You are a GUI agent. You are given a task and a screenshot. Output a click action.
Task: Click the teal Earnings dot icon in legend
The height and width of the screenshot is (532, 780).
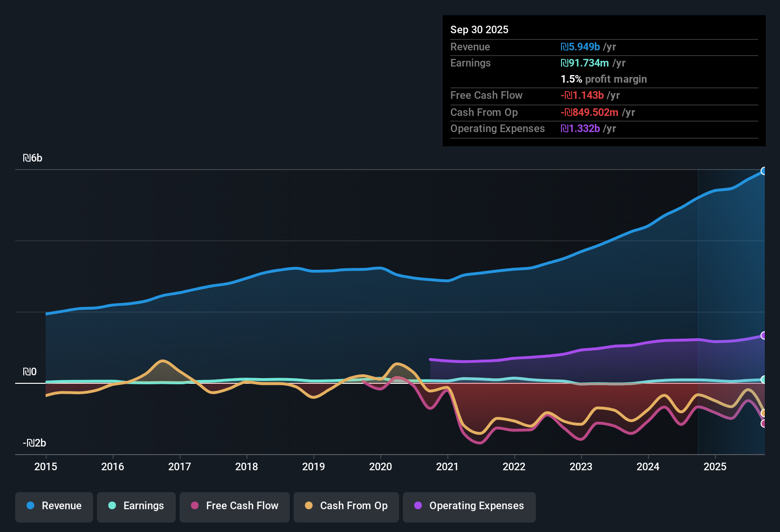[112, 506]
